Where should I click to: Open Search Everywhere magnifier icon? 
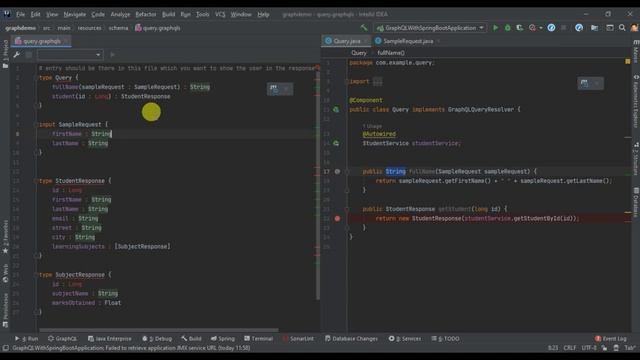coord(622,28)
